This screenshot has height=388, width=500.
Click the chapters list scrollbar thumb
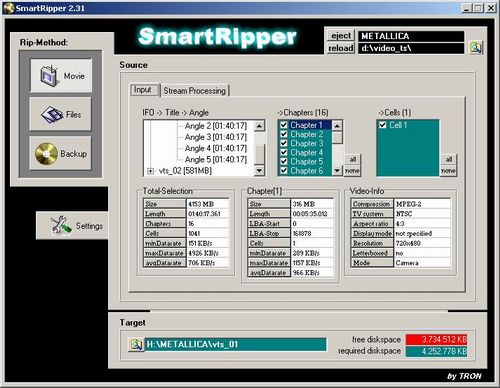tap(337, 137)
